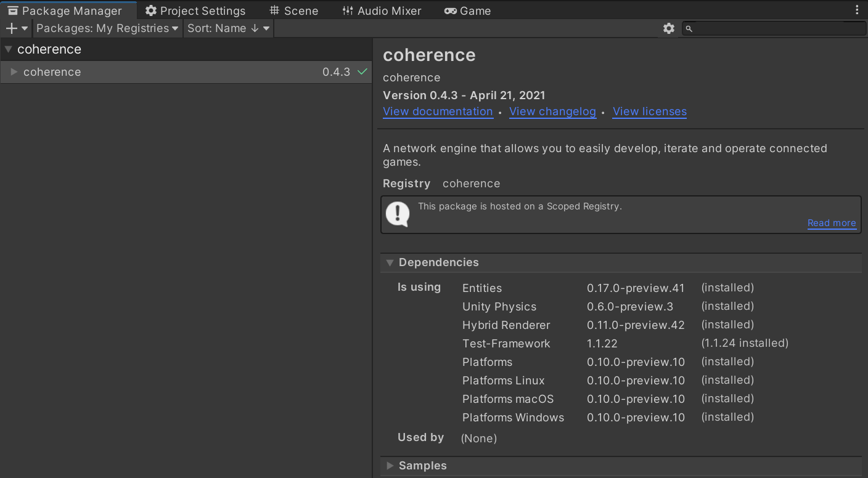Click Read more about scoped registries
The width and height of the screenshot is (868, 478).
point(832,223)
